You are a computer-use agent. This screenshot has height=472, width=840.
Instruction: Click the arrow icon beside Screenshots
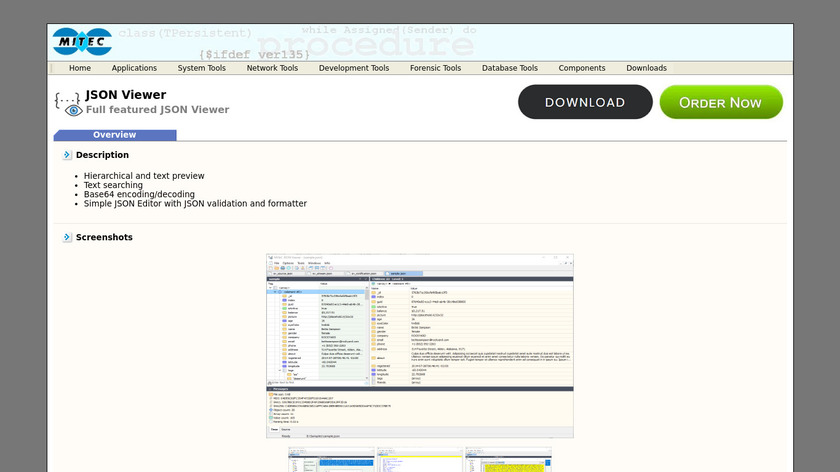(67, 237)
